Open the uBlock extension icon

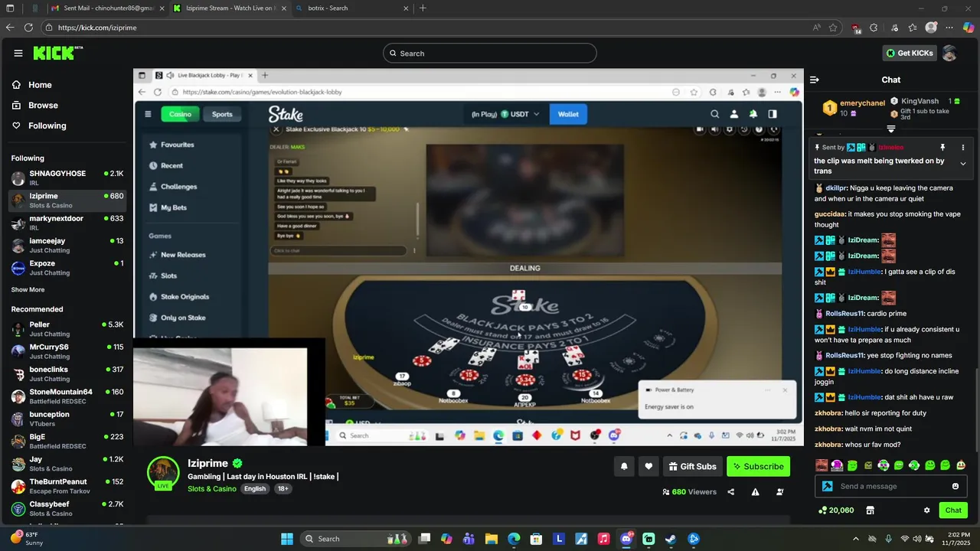856,28
